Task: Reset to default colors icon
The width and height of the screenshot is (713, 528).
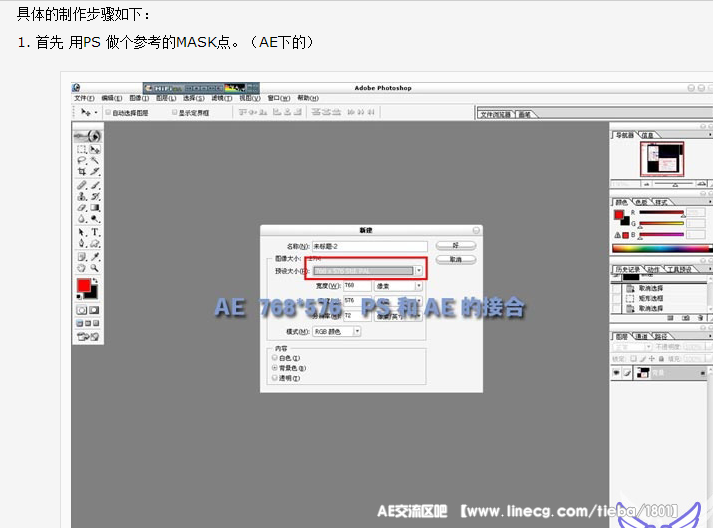Action: (x=79, y=297)
